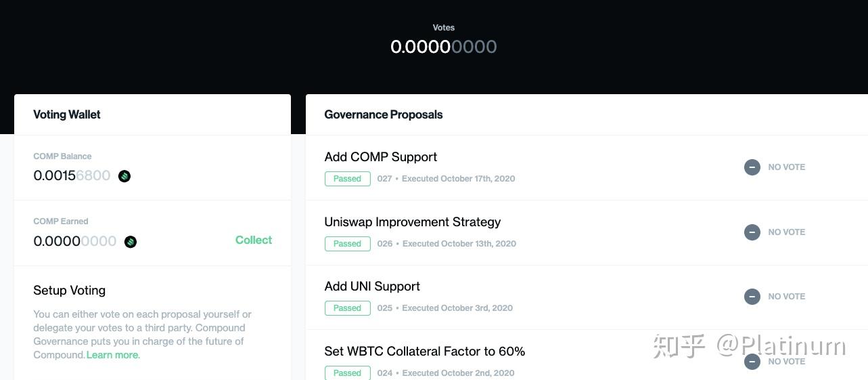Click the COMP token icon beside COMP Balance
This screenshot has height=380, width=868.
(124, 176)
